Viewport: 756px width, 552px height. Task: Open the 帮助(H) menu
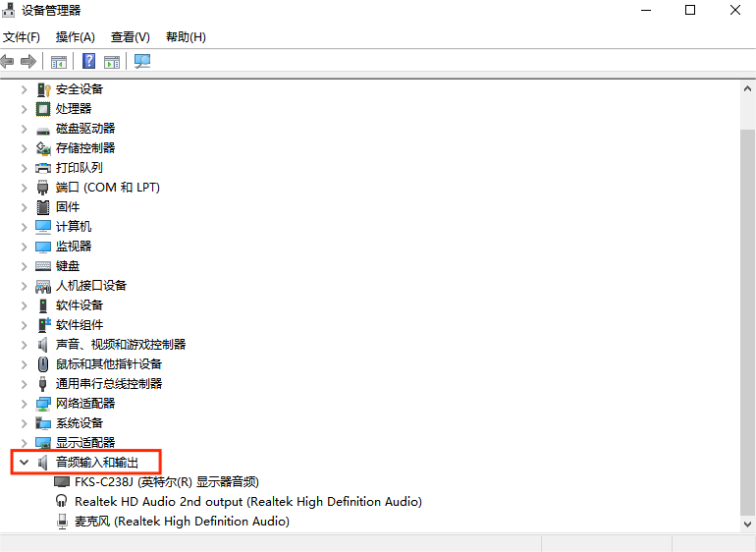click(186, 37)
